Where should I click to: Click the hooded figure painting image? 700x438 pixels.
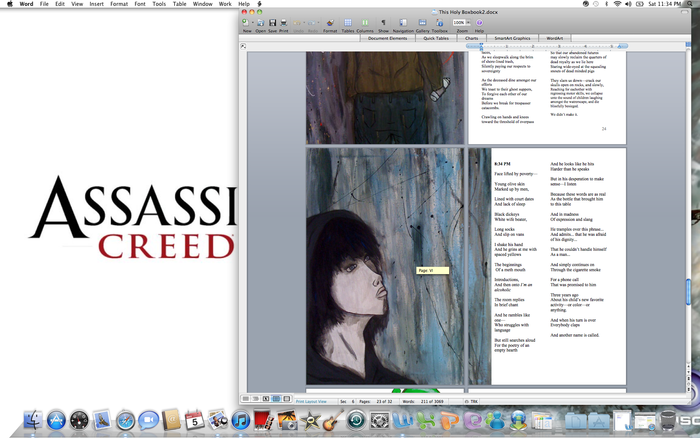(385, 266)
